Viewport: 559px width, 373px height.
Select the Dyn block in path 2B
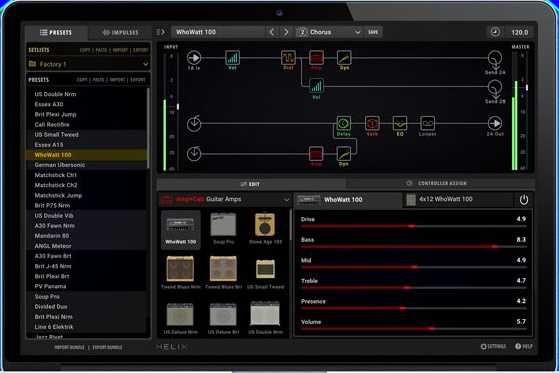coord(344,154)
